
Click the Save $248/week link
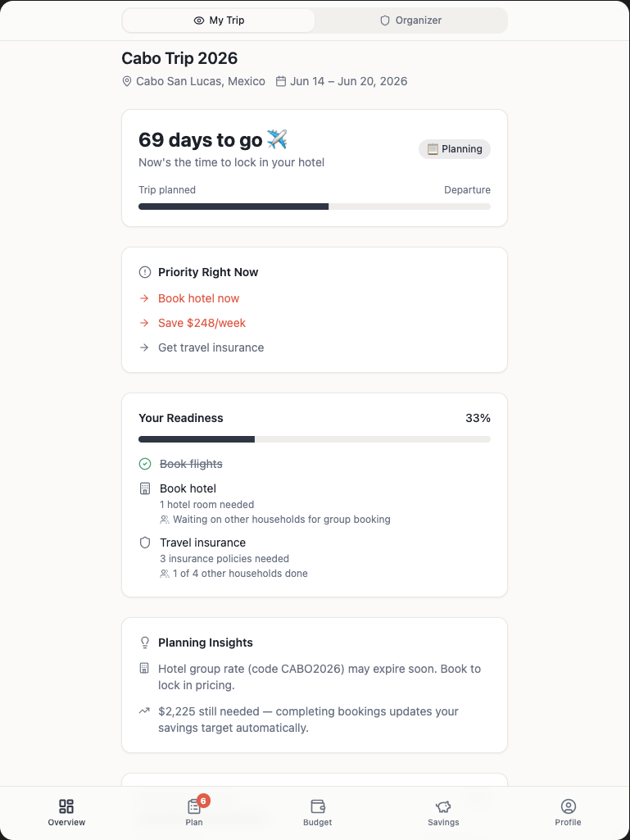(x=202, y=323)
